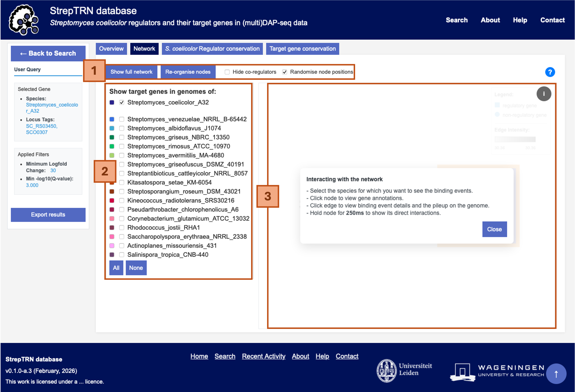575x392 pixels.
Task: Click version text v0.1.0-a.3 in footer
Action: [41, 371]
